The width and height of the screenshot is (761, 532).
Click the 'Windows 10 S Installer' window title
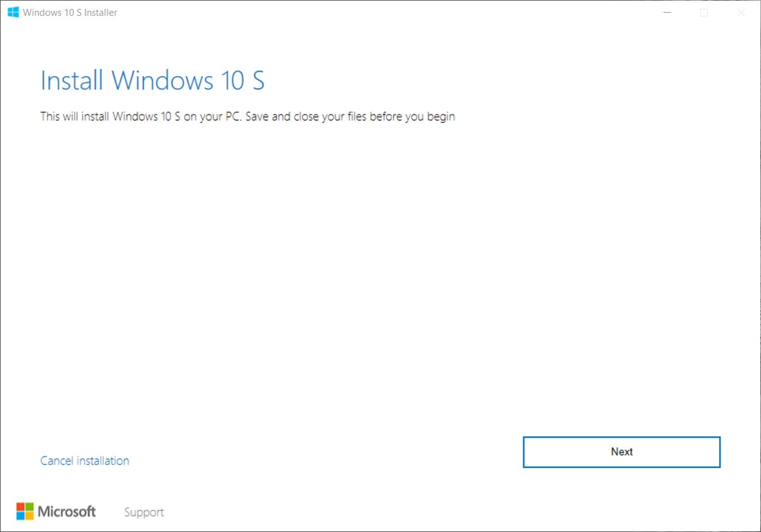point(70,13)
